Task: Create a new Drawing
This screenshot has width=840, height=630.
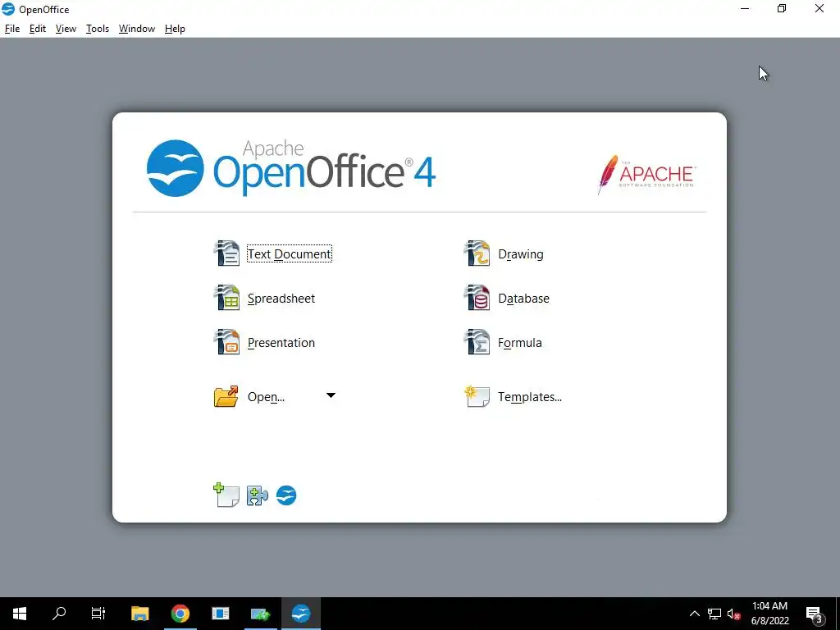Action: tap(521, 254)
